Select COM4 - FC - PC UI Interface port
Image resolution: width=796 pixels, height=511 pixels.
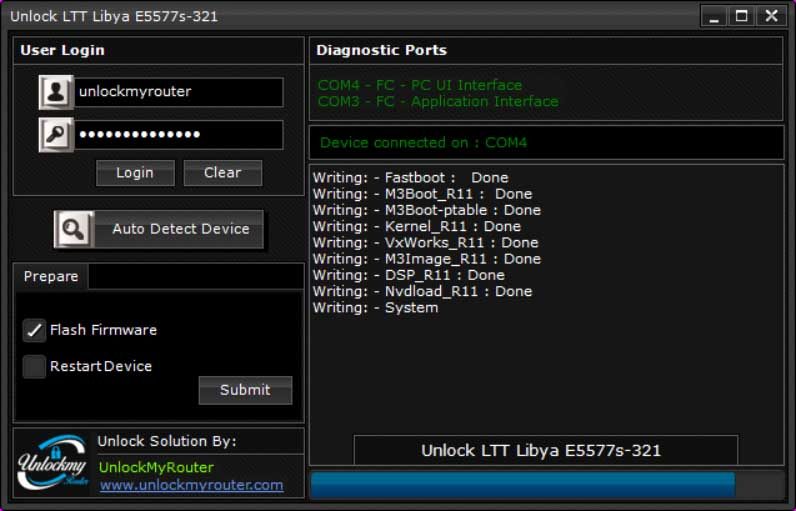(420, 85)
